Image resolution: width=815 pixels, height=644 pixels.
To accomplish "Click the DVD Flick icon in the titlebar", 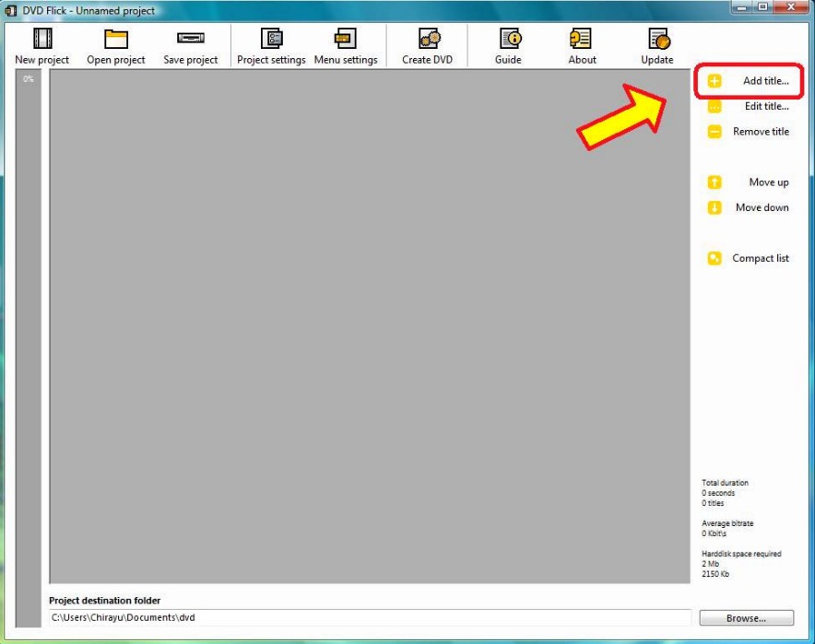I will coord(9,9).
